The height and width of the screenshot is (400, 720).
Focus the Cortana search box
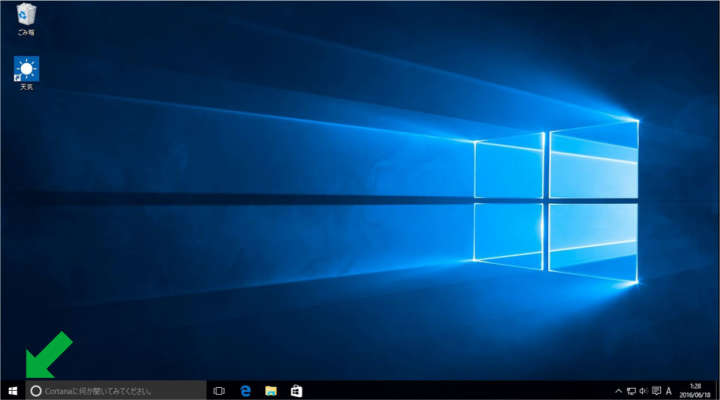click(x=116, y=391)
